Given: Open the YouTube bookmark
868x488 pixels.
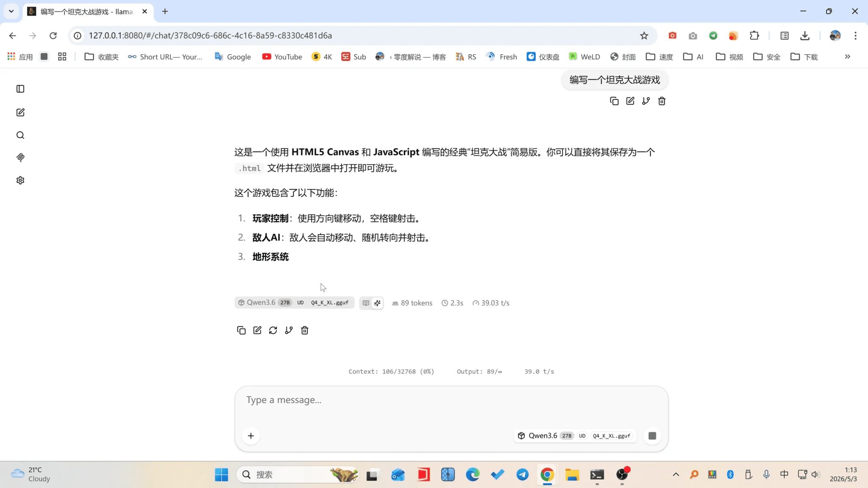Looking at the screenshot, I should coord(282,57).
